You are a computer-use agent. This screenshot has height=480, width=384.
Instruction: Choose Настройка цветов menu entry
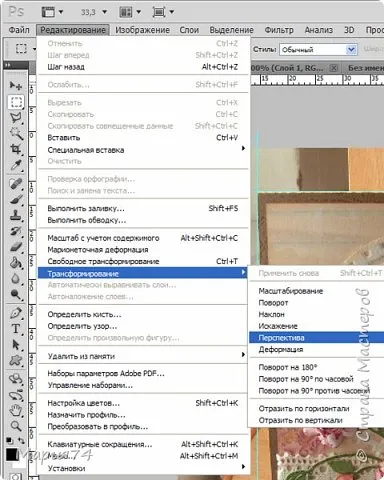(x=143, y=403)
